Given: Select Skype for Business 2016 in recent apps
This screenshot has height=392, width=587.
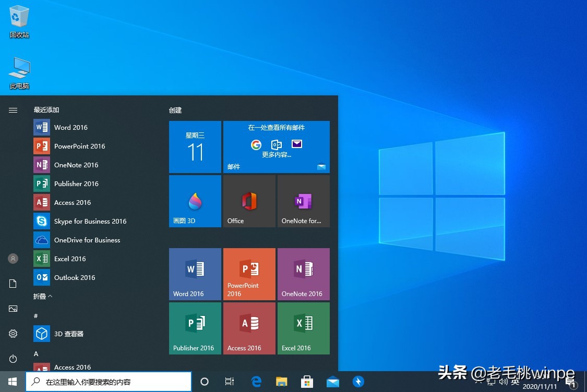Looking at the screenshot, I should pyautogui.click(x=90, y=221).
